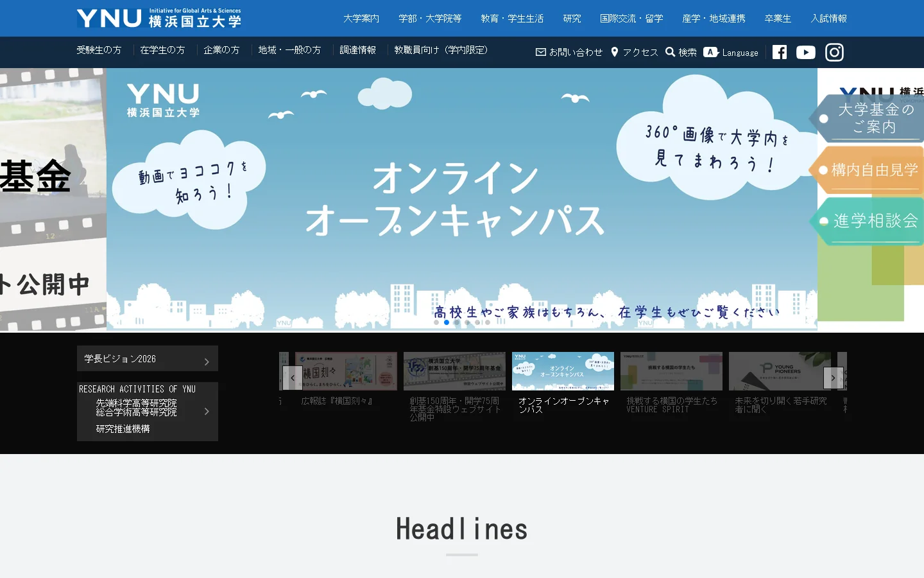The height and width of the screenshot is (578, 924).
Task: Open the 卒業生 menu
Action: (x=778, y=19)
